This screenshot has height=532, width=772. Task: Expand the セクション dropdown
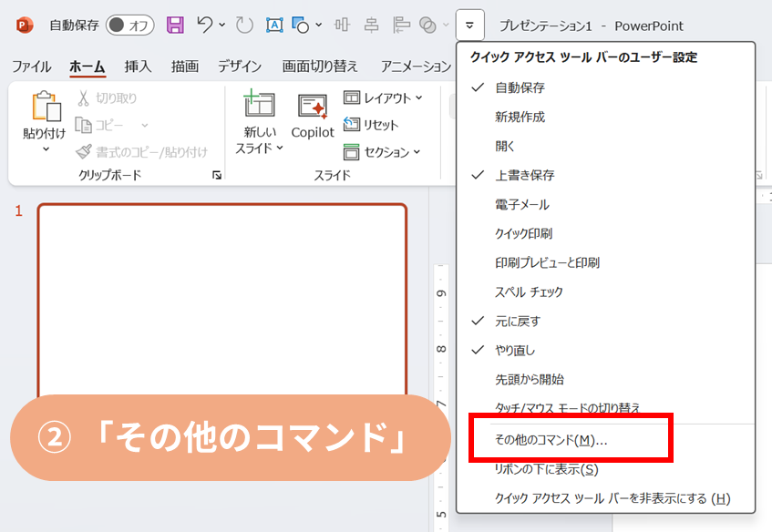[382, 152]
